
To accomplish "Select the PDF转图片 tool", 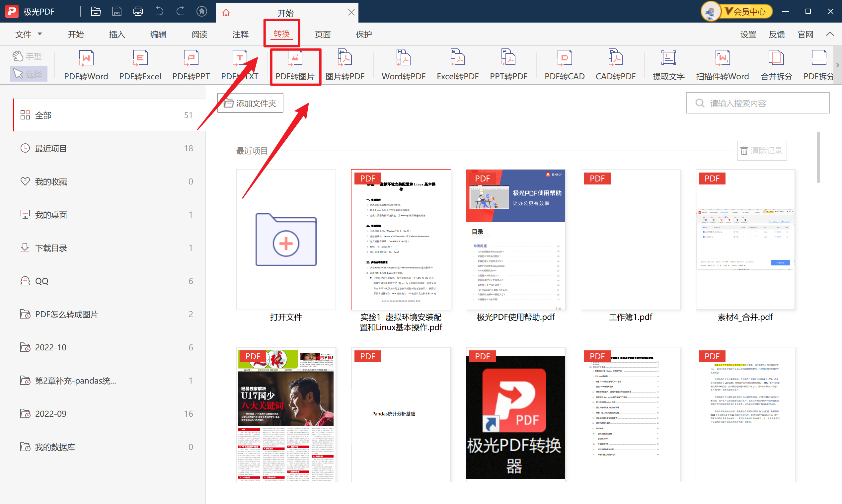I will coord(295,65).
